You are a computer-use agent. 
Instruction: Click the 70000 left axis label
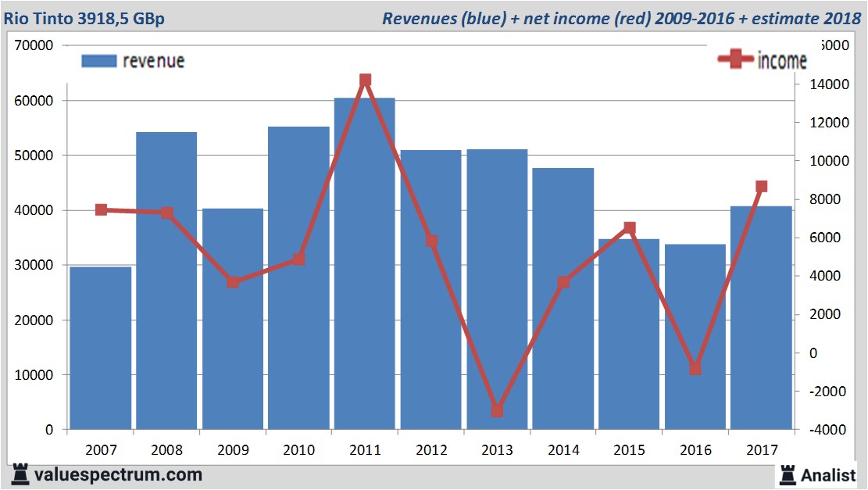point(34,45)
